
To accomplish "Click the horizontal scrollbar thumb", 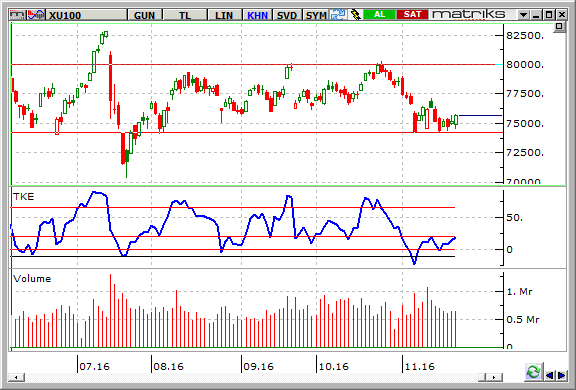I will (x=482, y=377).
